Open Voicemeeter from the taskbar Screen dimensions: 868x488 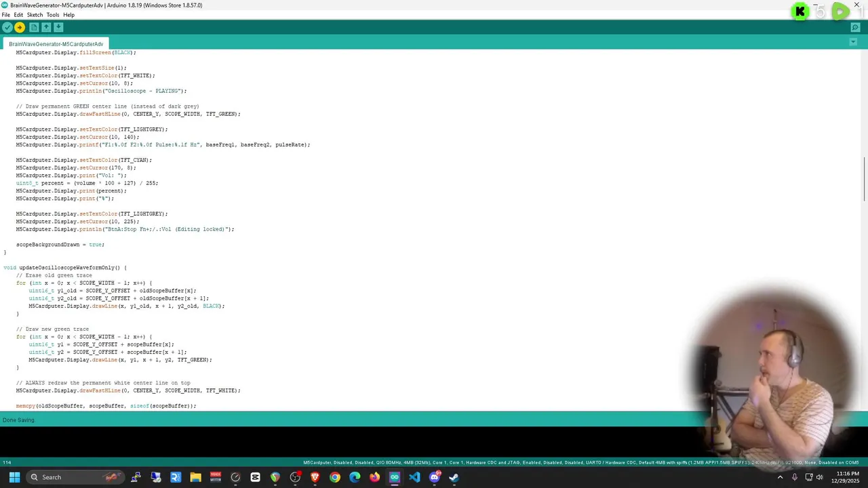click(216, 477)
